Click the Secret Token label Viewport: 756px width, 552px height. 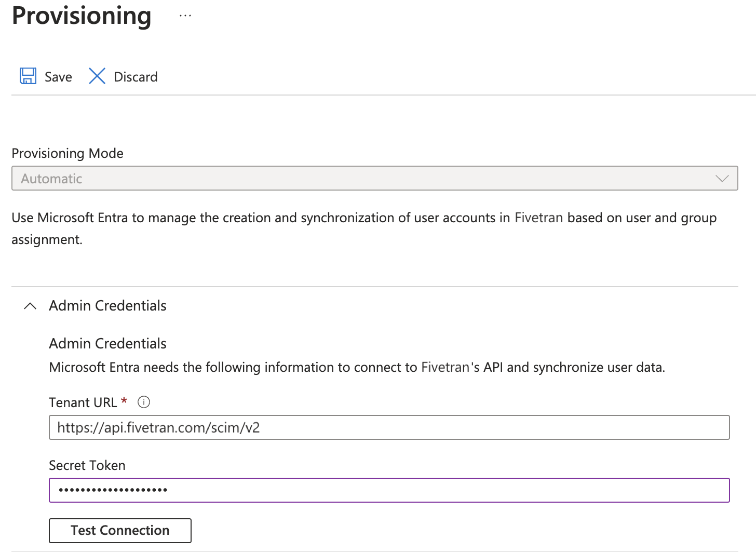click(x=87, y=465)
